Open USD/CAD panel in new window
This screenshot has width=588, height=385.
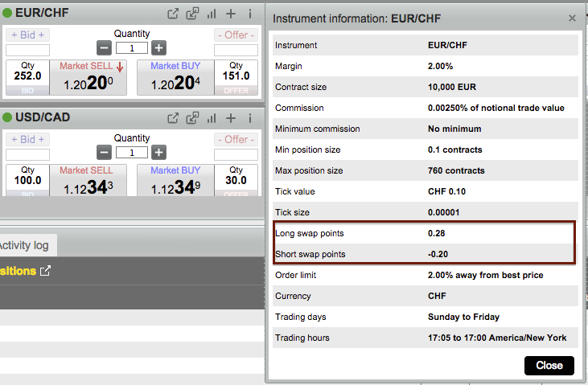tap(173, 118)
